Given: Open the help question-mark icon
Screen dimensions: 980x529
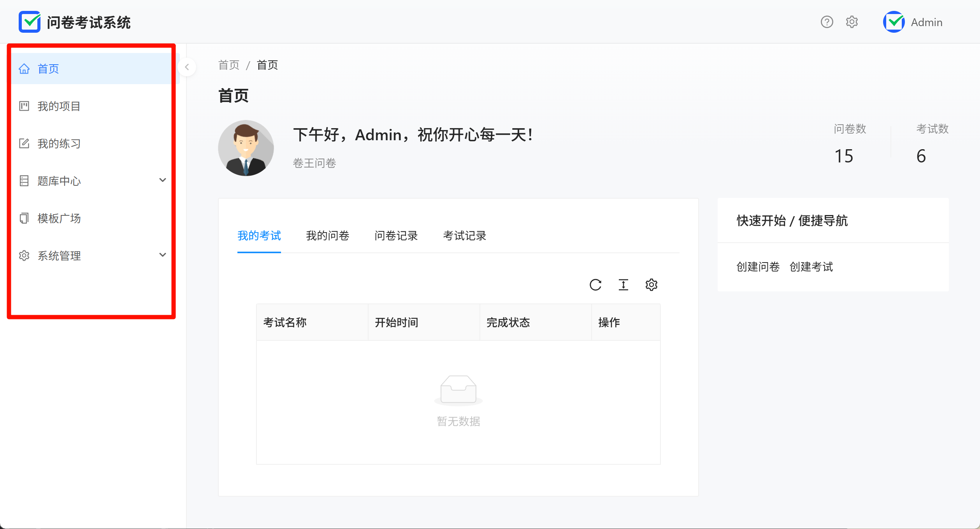Looking at the screenshot, I should (827, 22).
